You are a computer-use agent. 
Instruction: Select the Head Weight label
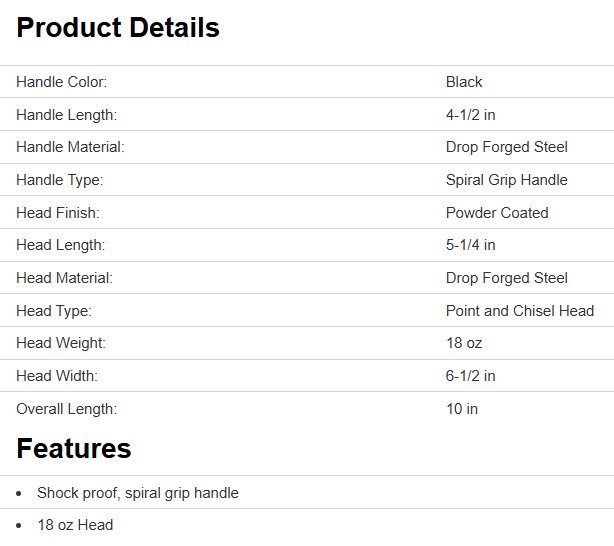point(60,343)
